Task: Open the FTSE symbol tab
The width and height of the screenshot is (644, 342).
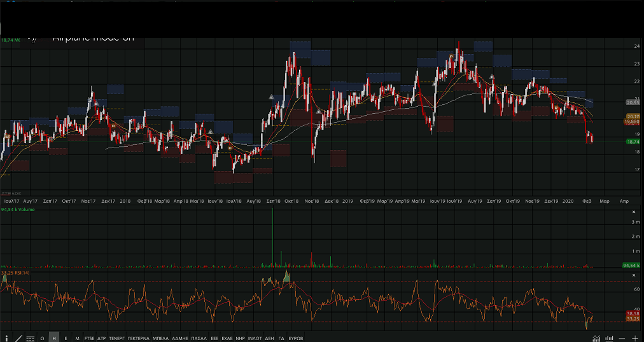Action: 89,339
